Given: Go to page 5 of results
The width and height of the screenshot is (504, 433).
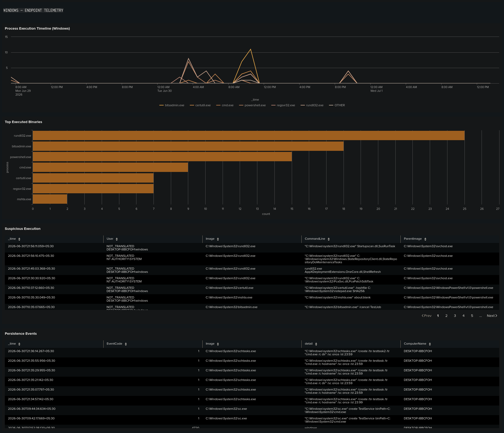Looking at the screenshot, I should pyautogui.click(x=472, y=316).
